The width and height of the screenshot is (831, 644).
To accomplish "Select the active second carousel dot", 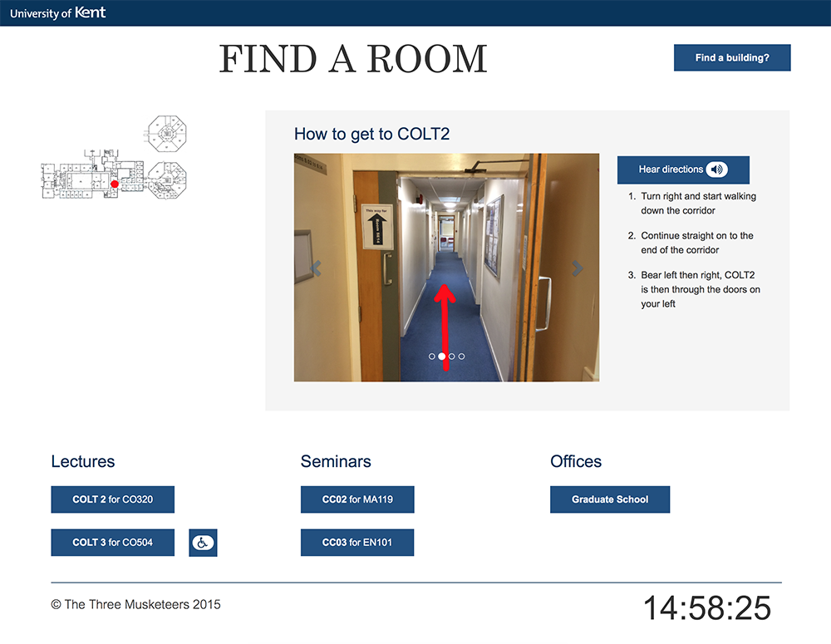I will (442, 356).
